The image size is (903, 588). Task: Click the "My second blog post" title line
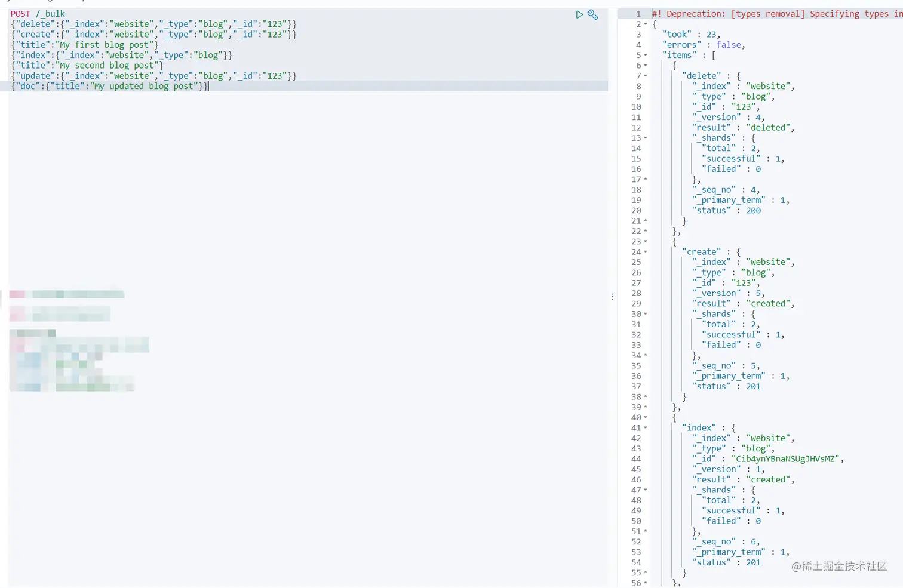pos(87,66)
